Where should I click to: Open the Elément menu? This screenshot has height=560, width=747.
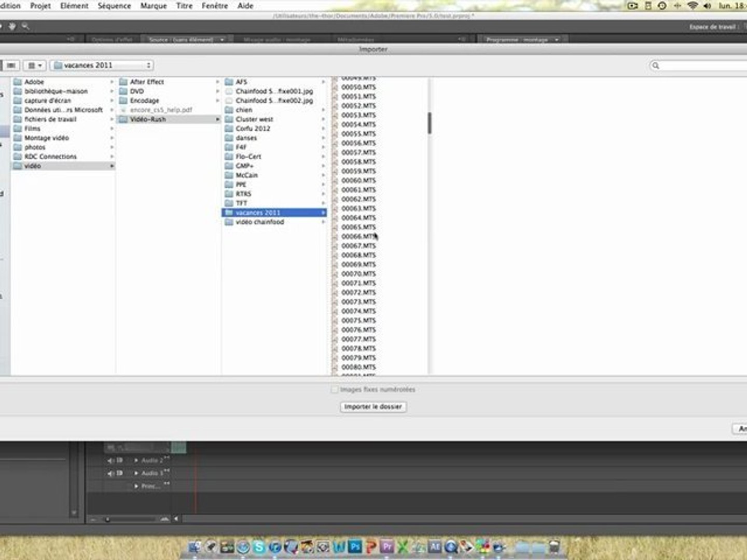tap(74, 6)
